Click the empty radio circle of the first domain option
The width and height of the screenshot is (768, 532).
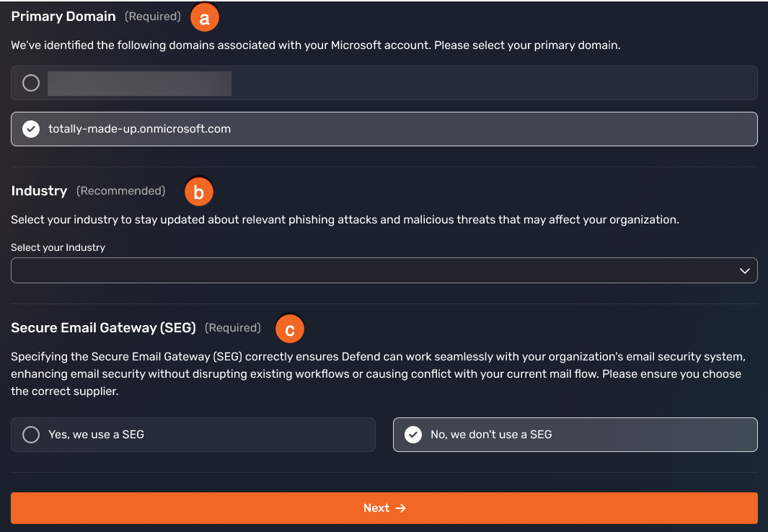coord(30,83)
